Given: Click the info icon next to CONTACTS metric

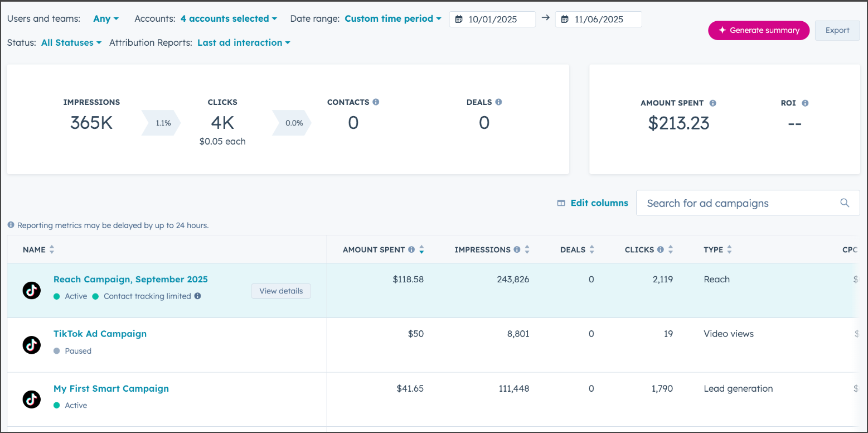Looking at the screenshot, I should click(376, 102).
